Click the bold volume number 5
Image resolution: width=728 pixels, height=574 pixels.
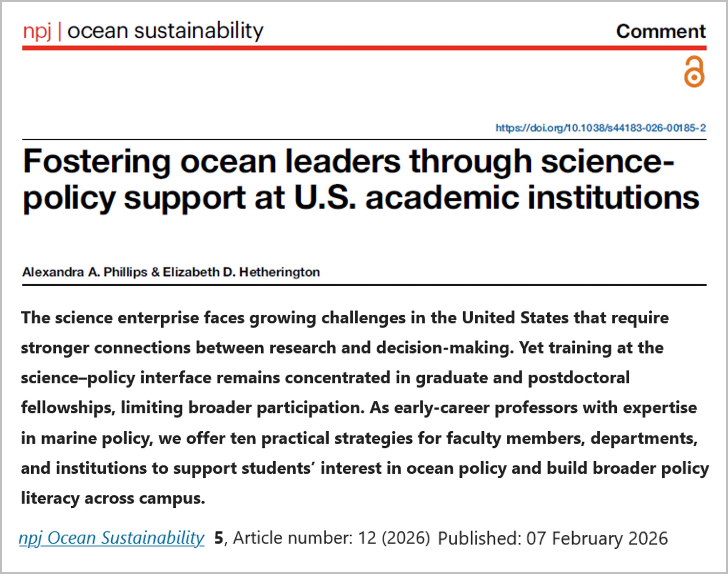[218, 538]
